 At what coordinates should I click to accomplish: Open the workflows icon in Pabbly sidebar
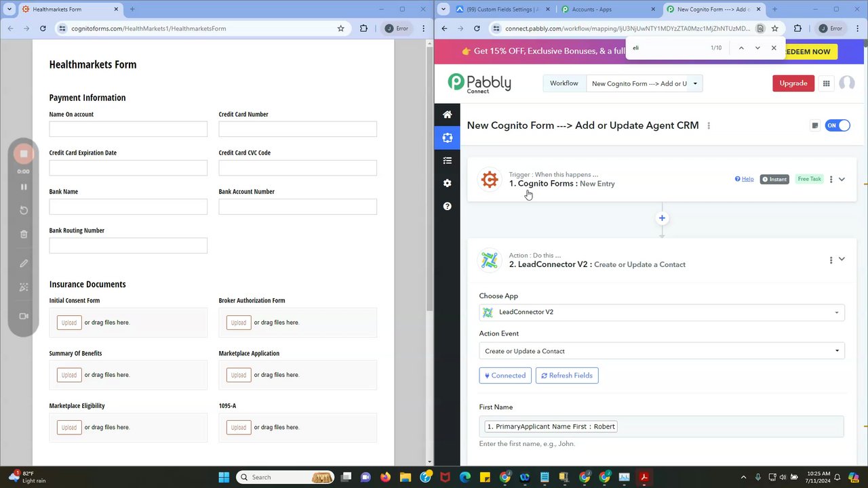447,138
